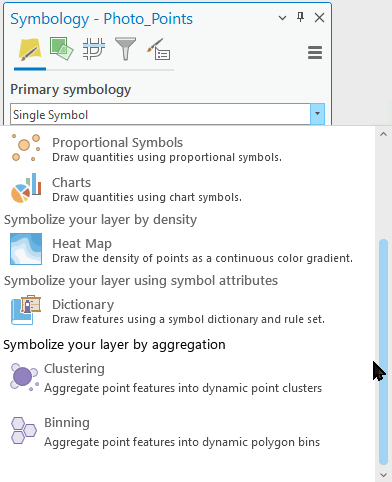The height and width of the screenshot is (482, 392).
Task: Click 'Symbolize your layer by aggregation' heading
Action: 114,345
